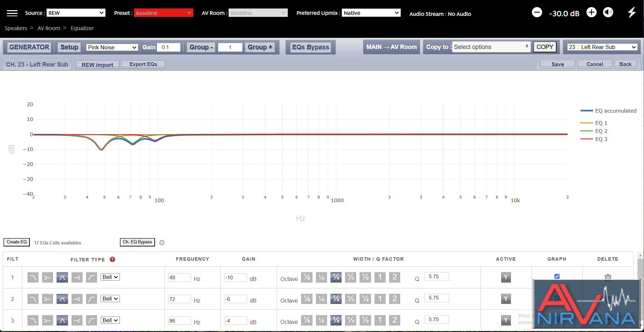Toggle EQ 1 legend visibility

click(594, 123)
